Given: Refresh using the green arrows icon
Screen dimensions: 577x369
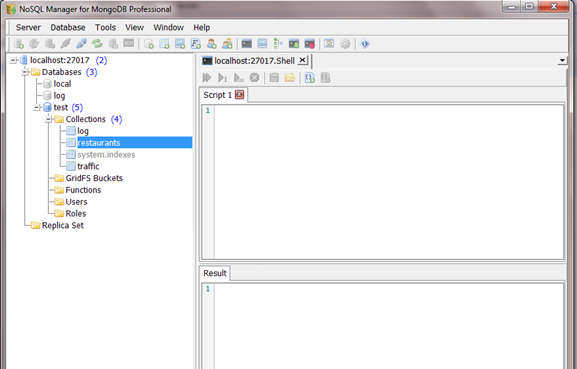Looking at the screenshot, I should [97, 44].
